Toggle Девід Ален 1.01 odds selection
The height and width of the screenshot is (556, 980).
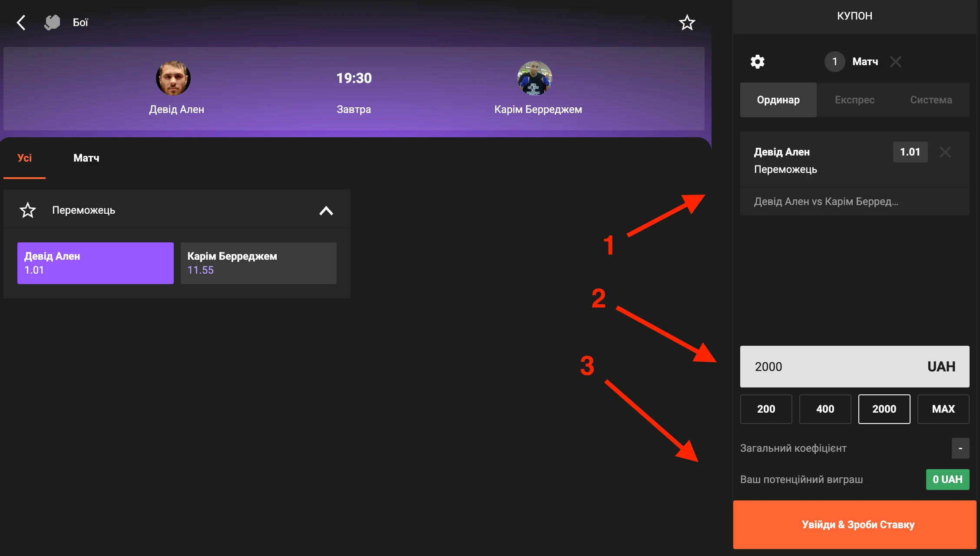click(x=95, y=263)
